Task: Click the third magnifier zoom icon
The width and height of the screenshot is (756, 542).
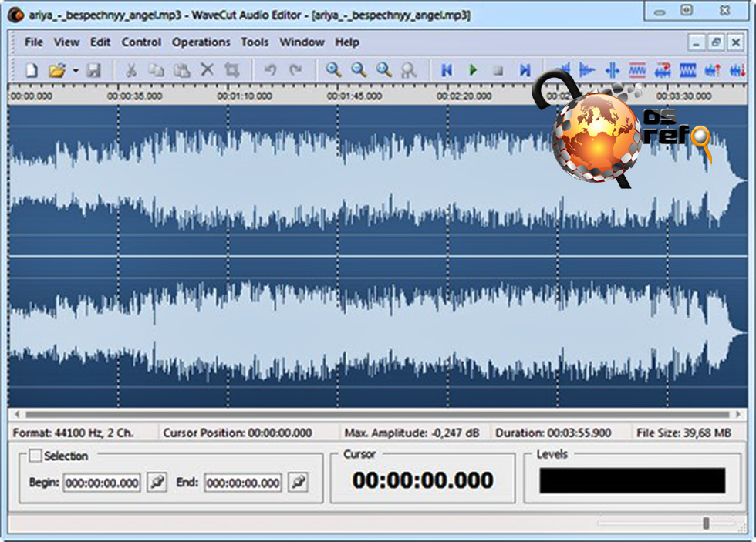Action: coord(384,70)
